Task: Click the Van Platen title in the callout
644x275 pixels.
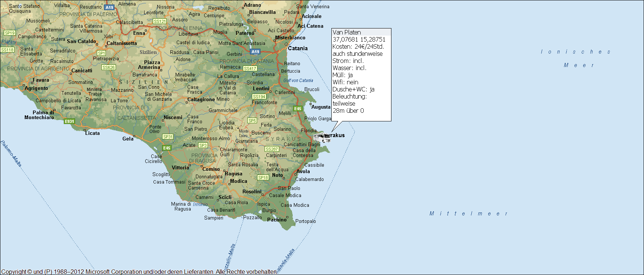Action: (347, 33)
